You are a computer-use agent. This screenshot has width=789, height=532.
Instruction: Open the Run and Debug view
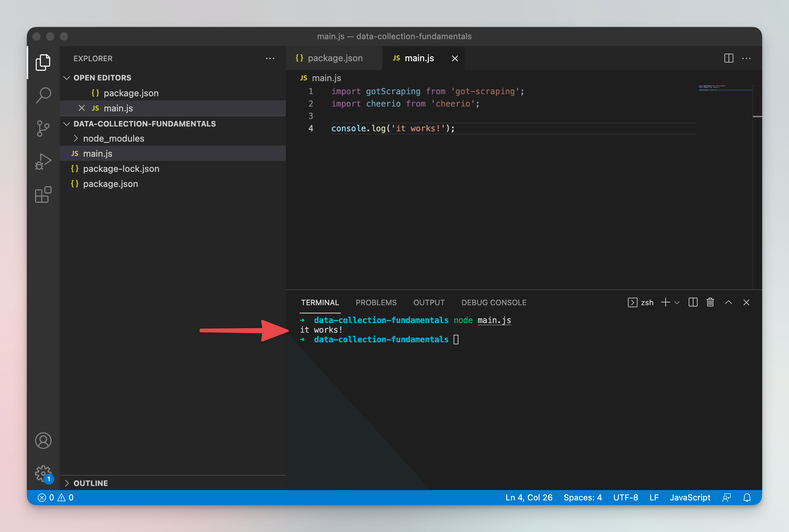pos(43,161)
